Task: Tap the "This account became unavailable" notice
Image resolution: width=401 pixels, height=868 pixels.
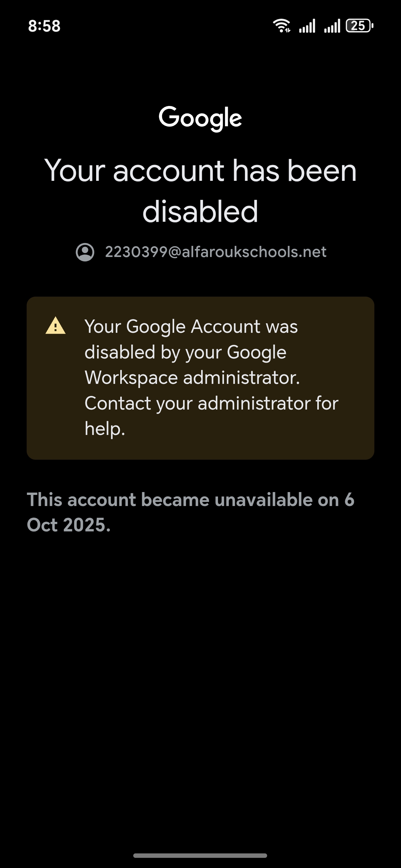Action: click(x=182, y=499)
